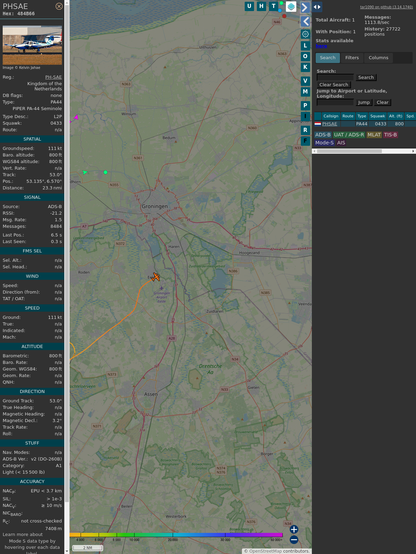This screenshot has width=416, height=554.
Task: Click the Clear Search button
Action: (333, 85)
